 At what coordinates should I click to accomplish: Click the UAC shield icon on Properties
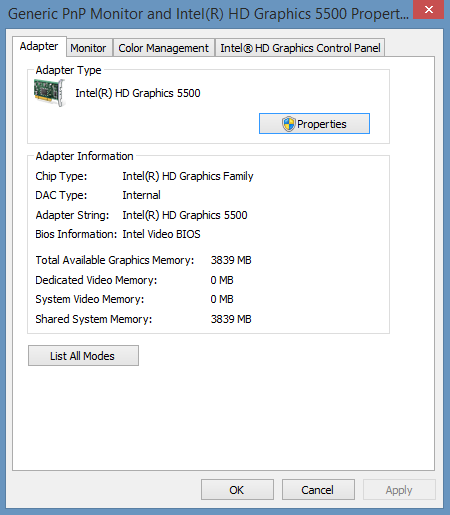(288, 124)
